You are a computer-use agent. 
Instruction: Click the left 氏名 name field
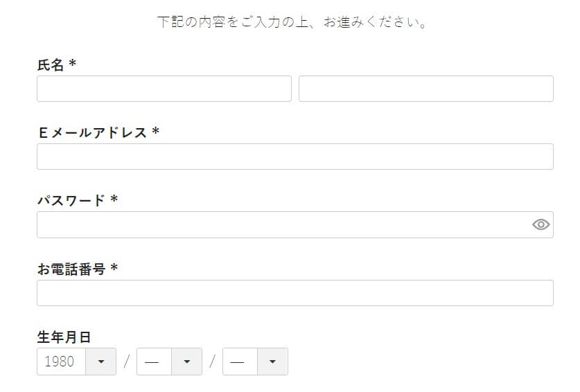coord(164,89)
